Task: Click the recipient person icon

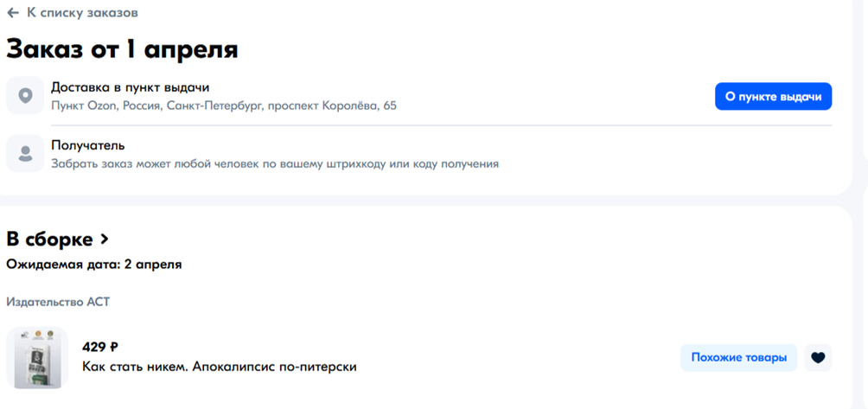Action: 25,153
